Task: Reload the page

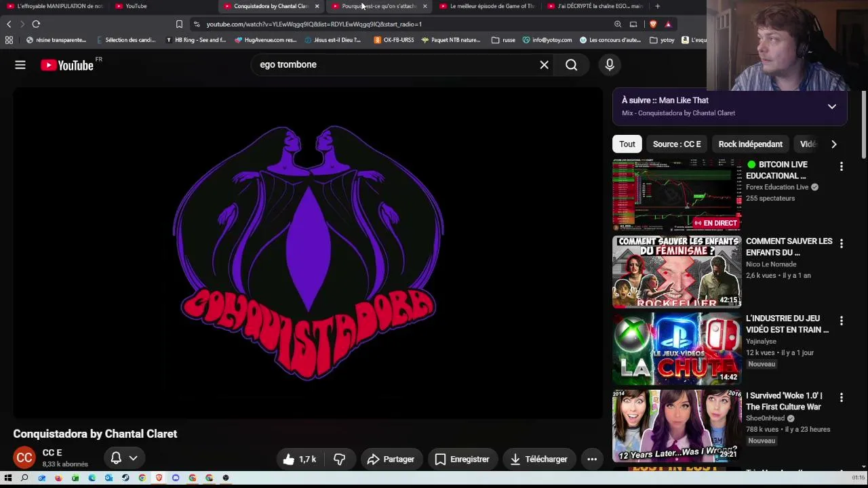Action: point(36,24)
